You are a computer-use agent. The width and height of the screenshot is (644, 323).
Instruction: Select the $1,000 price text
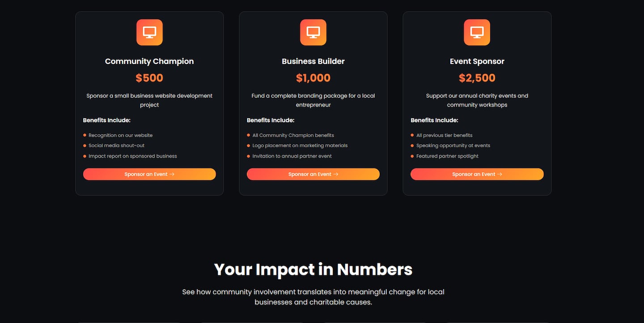click(313, 77)
